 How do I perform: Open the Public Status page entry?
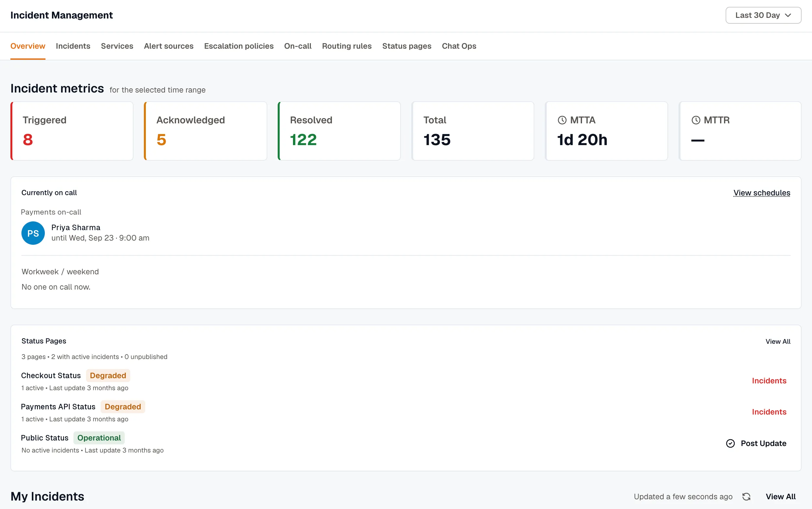[44, 438]
